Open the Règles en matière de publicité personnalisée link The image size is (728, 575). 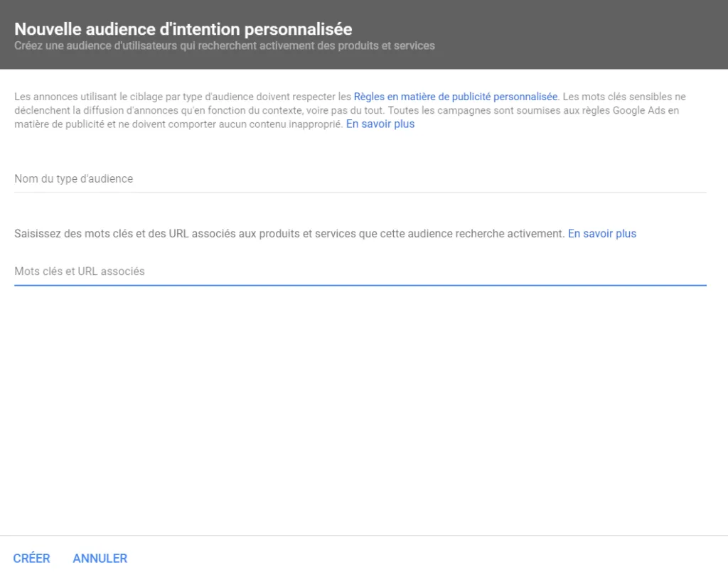(x=455, y=97)
